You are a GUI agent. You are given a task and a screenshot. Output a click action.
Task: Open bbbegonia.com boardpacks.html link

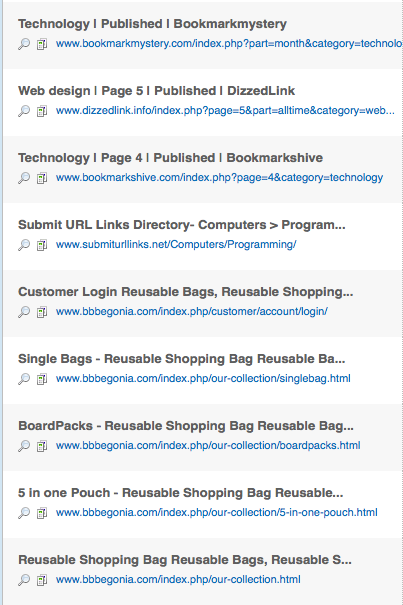point(208,446)
